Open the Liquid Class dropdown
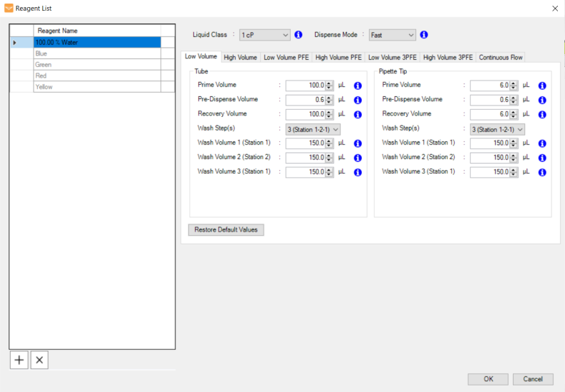Viewport: 565px width, 392px height. 264,35
